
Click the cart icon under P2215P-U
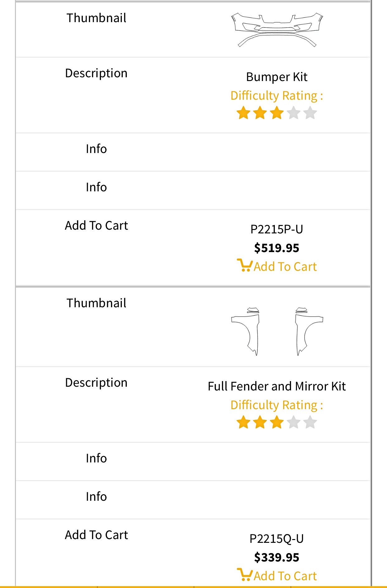245,265
